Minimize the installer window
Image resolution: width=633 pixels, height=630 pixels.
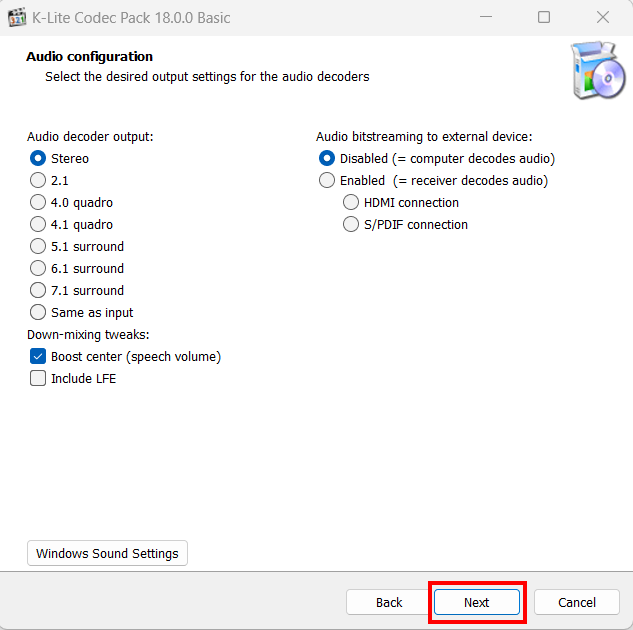[486, 17]
